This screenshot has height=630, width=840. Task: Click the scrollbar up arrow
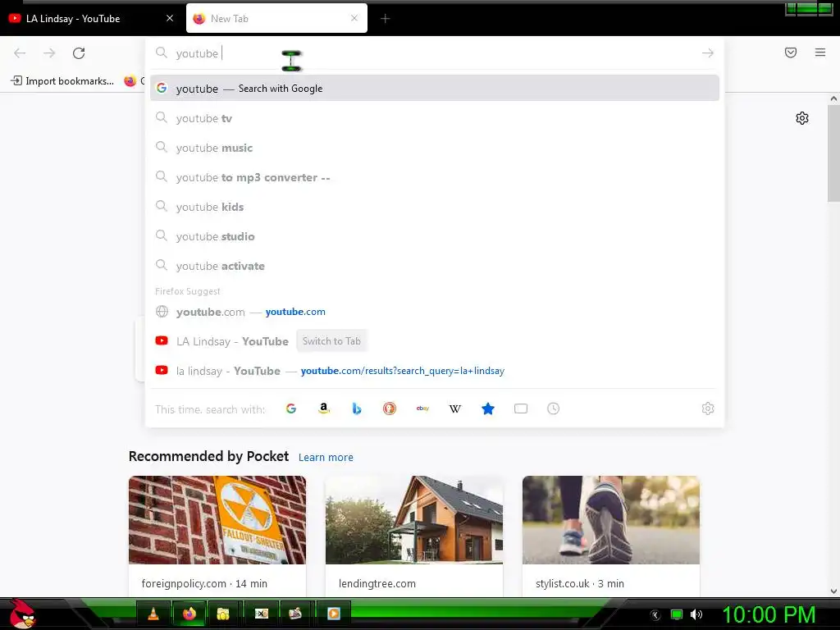click(x=833, y=98)
